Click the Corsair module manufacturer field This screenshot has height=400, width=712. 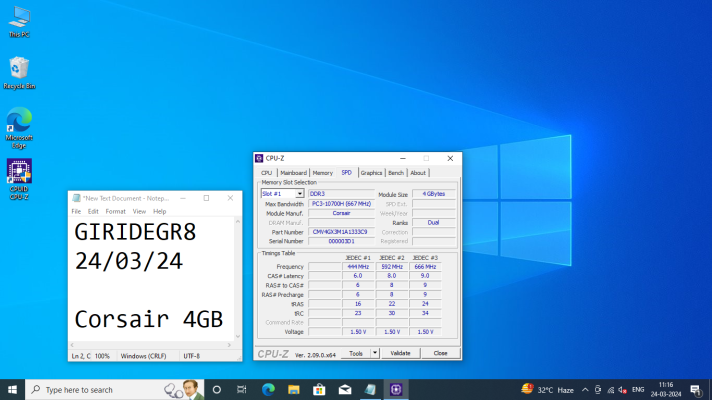coord(341,213)
